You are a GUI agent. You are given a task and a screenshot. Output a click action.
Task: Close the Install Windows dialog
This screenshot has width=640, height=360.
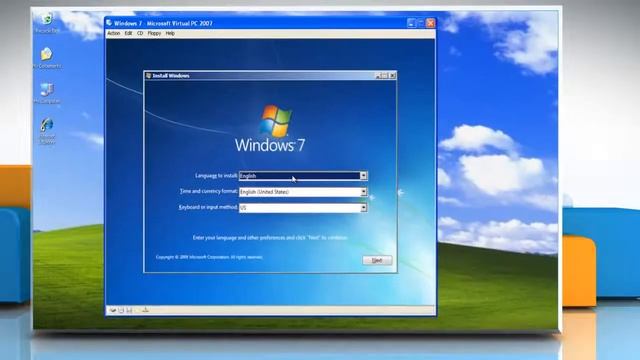[392, 76]
